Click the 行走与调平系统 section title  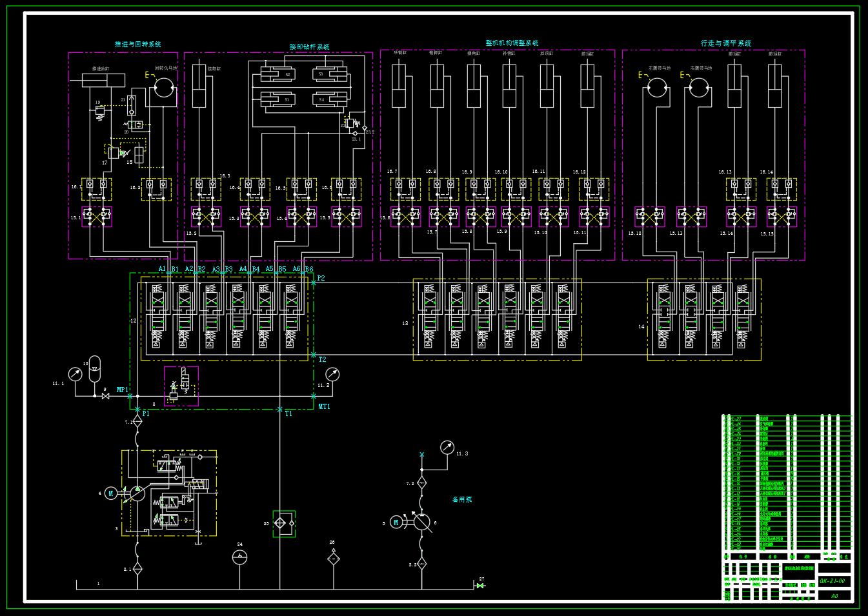click(x=727, y=43)
